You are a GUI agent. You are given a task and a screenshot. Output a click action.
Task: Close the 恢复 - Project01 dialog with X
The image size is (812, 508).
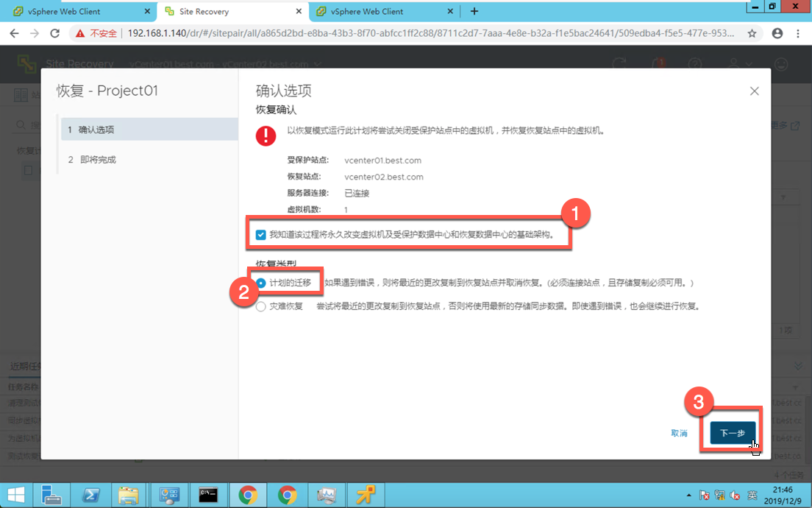[x=754, y=91]
